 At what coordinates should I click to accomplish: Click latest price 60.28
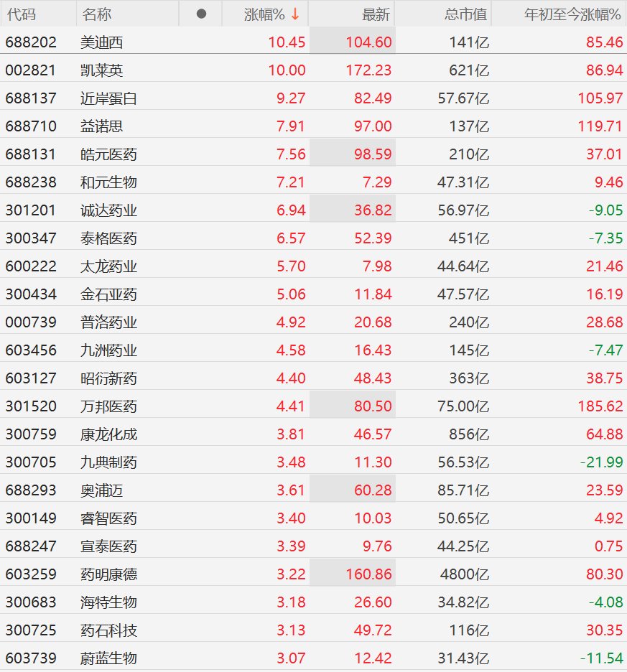(373, 490)
